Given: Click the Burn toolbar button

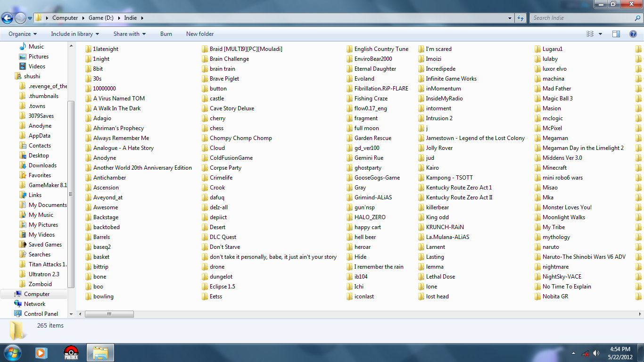Looking at the screenshot, I should (x=166, y=34).
